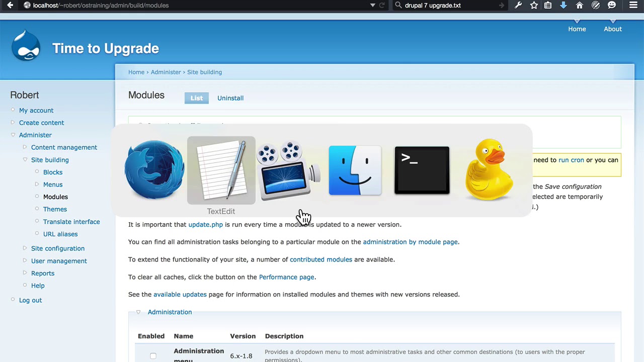Click the search field with drupal 7 upgrade.txt

pyautogui.click(x=449, y=5)
